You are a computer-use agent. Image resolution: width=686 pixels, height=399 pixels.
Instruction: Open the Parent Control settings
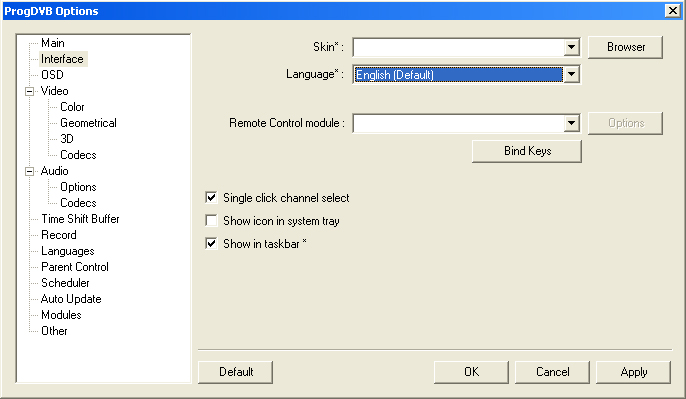(x=75, y=267)
